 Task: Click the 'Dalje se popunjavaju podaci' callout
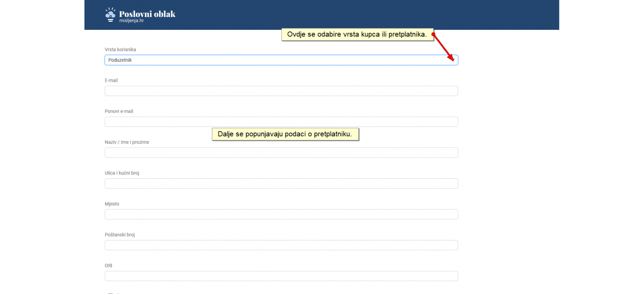point(285,134)
